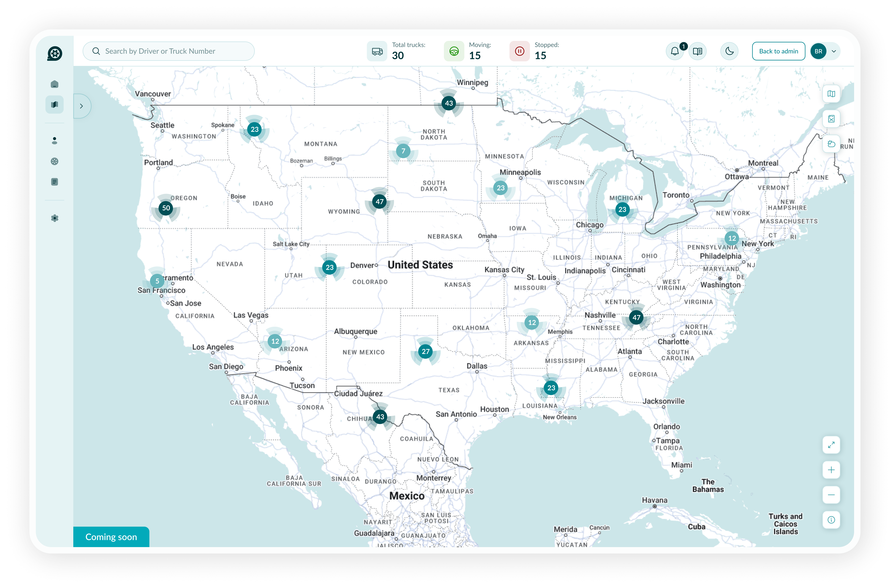The height and width of the screenshot is (588, 895).
Task: Click the BR user avatar
Action: click(x=818, y=51)
